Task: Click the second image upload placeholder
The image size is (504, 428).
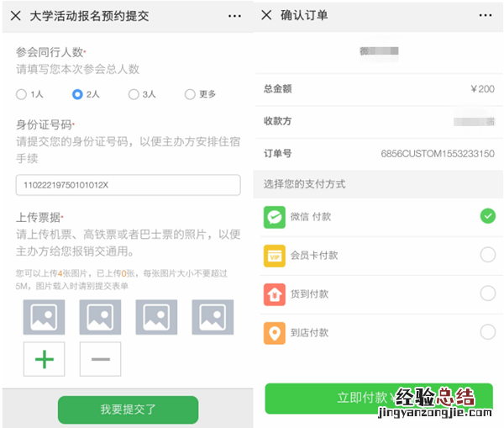Action: pyautogui.click(x=100, y=318)
